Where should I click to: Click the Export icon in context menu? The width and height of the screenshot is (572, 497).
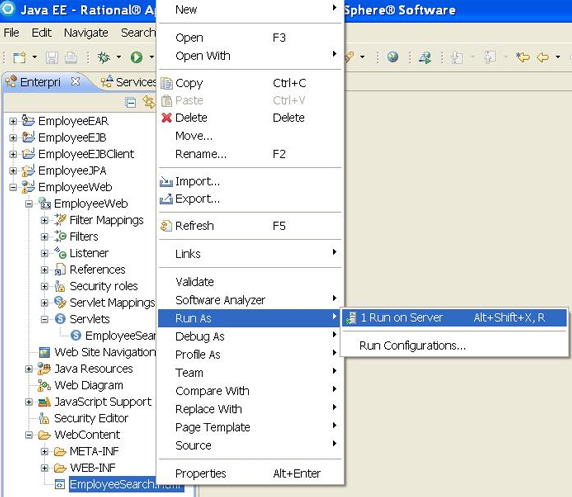[x=166, y=199]
